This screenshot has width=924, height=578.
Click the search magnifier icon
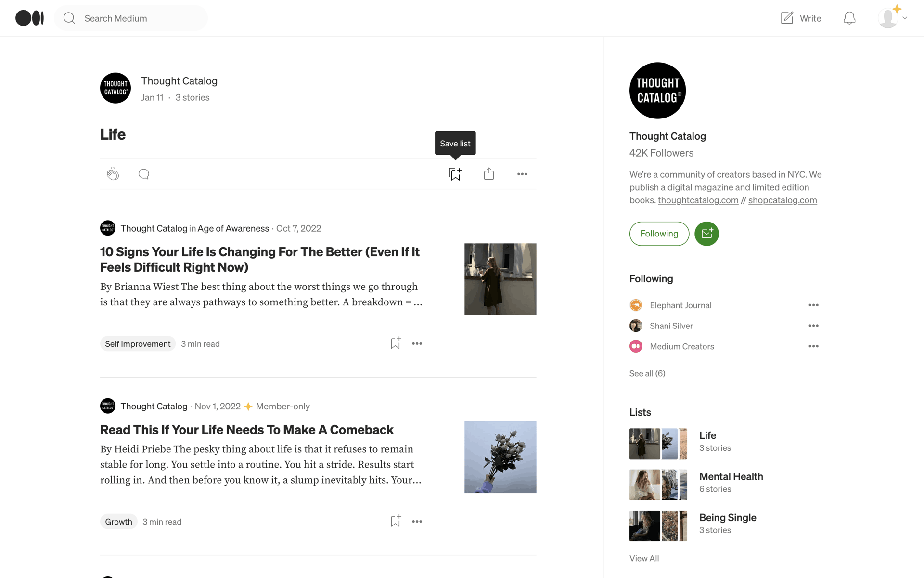[69, 18]
